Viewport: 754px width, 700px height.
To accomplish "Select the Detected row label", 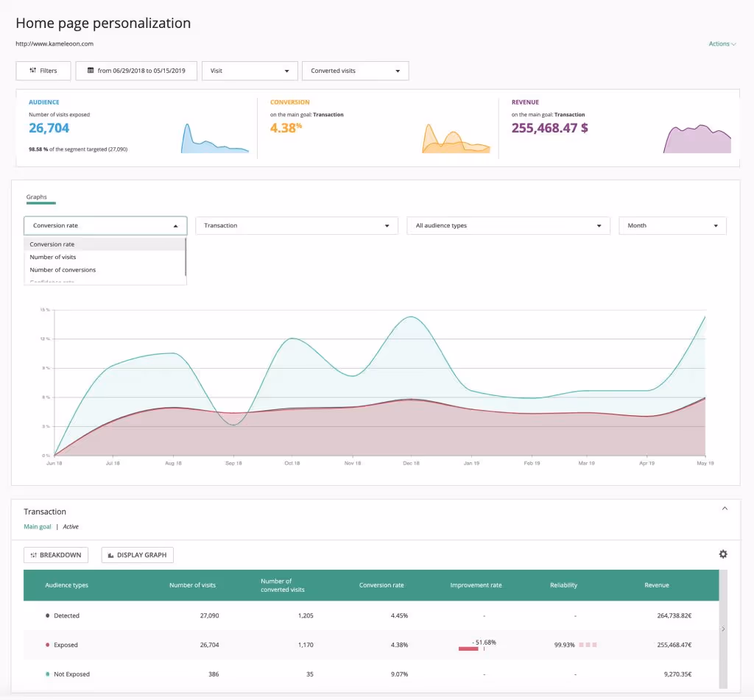I will click(x=66, y=616).
